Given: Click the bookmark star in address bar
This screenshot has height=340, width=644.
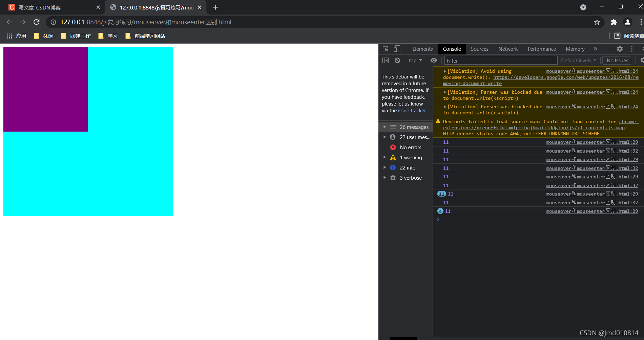Looking at the screenshot, I should [597, 22].
